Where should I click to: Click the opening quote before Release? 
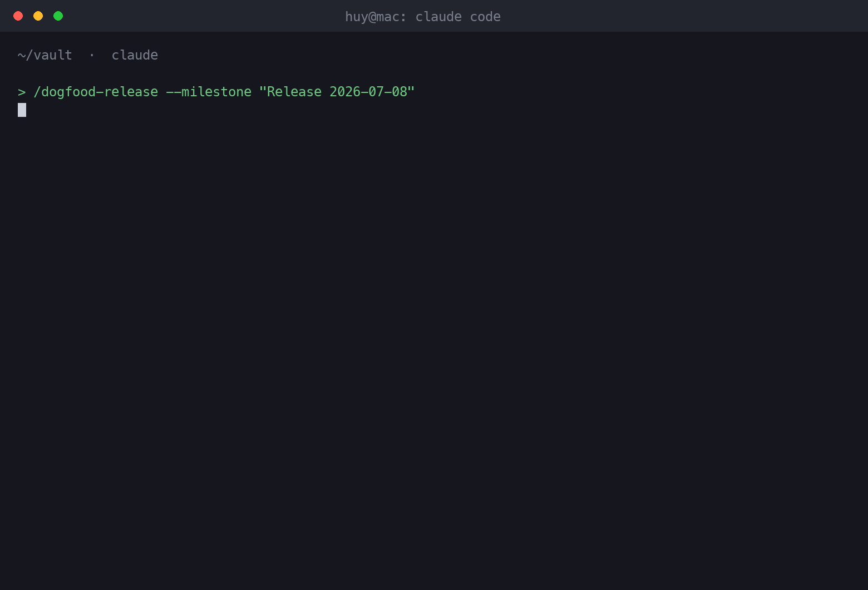coord(263,90)
